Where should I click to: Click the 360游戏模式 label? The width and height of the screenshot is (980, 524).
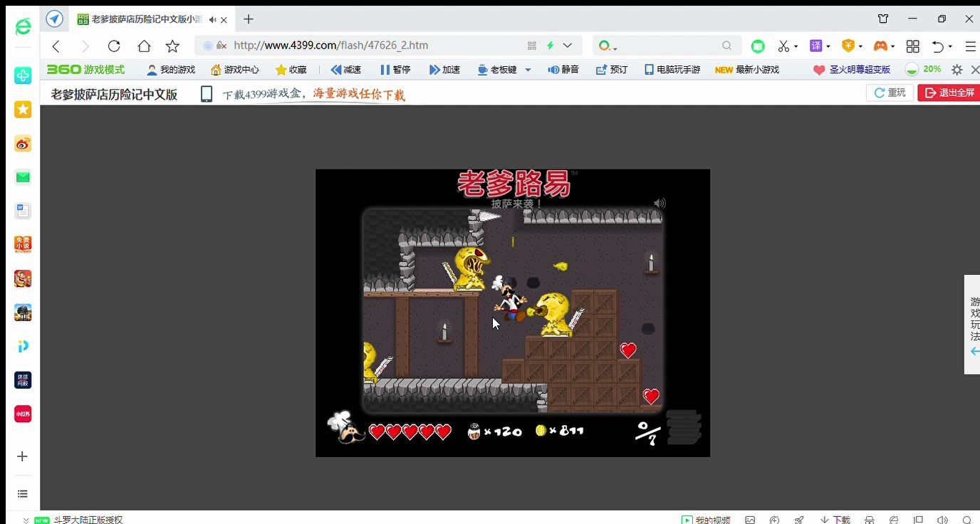tap(85, 70)
